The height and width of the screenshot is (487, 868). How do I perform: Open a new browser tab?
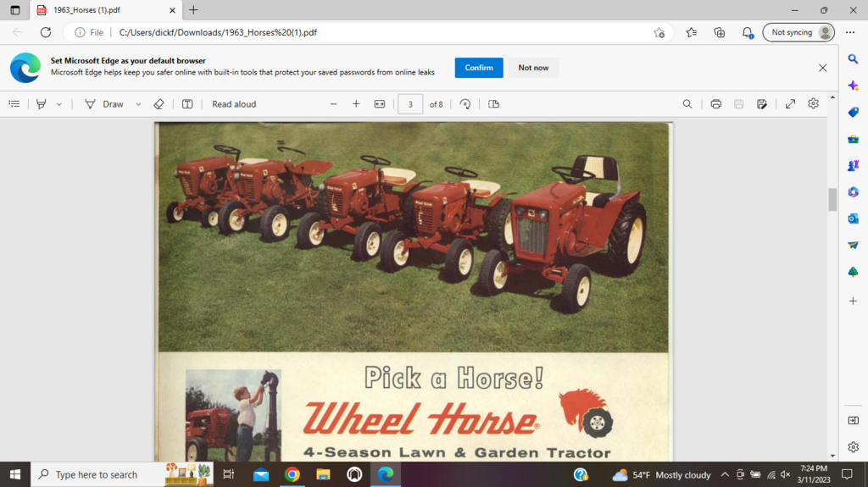[x=193, y=10]
